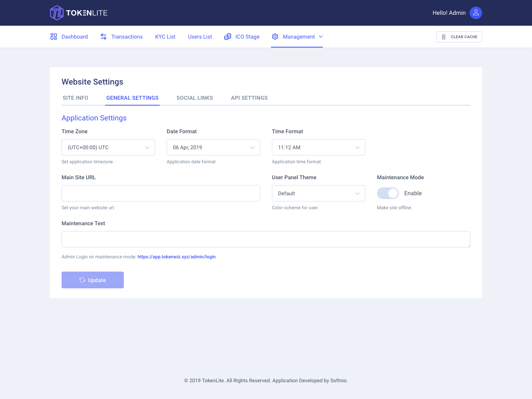The width and height of the screenshot is (532, 399).
Task: Open the Time Zone dropdown
Action: click(108, 147)
